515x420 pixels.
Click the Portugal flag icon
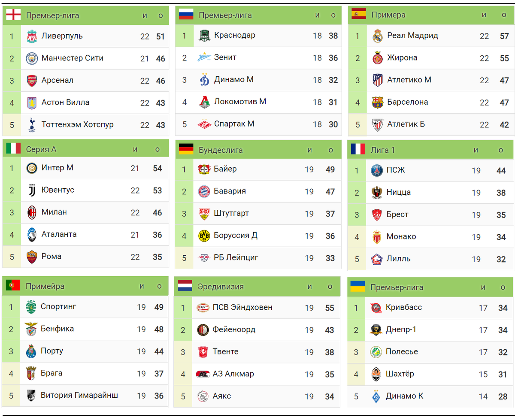coord(13,285)
